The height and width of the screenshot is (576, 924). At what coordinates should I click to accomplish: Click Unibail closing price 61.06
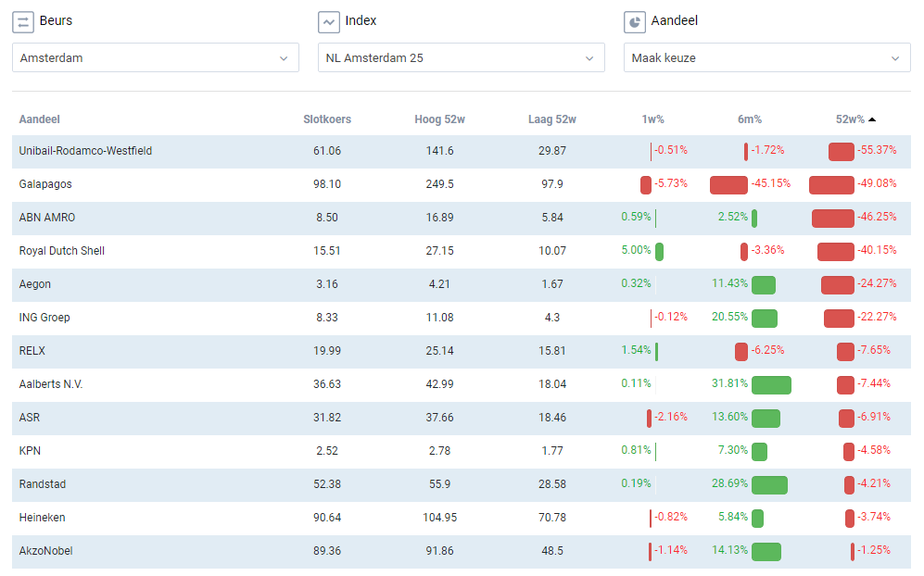pos(327,151)
